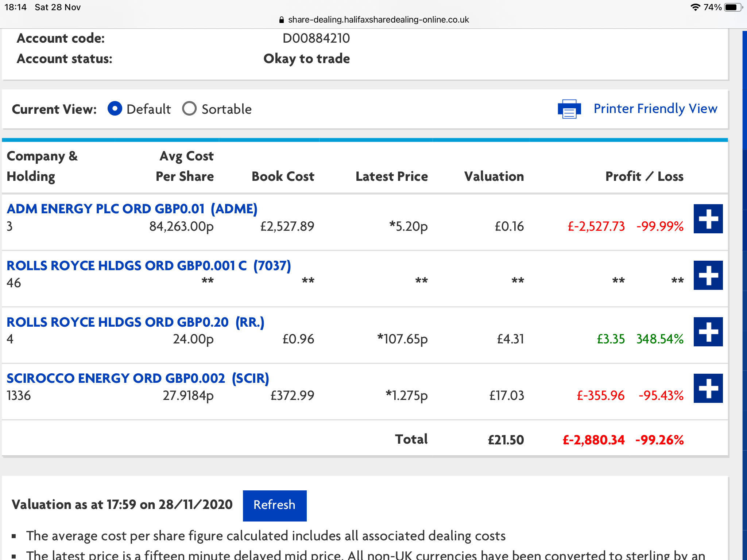This screenshot has height=560, width=747.
Task: Expand the Rolls Royce (7037) row plus icon
Action: tap(708, 275)
